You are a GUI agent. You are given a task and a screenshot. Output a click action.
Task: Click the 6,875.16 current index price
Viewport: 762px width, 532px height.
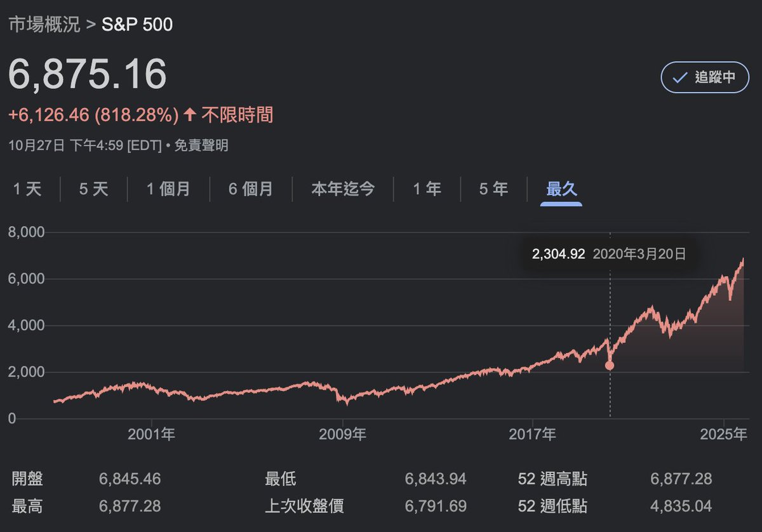(88, 74)
